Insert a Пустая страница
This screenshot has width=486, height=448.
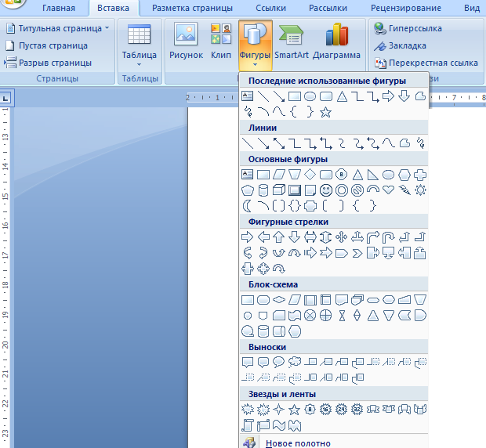(47, 45)
